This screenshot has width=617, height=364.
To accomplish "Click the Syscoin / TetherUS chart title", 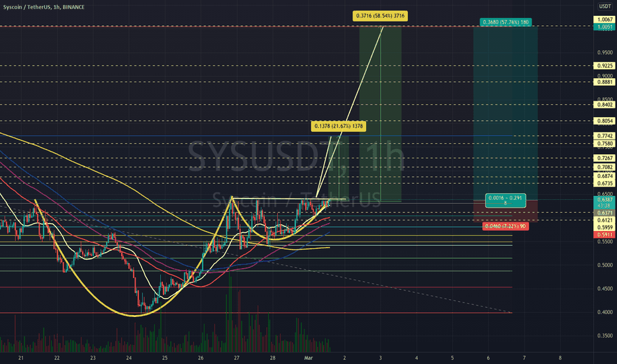I will (44, 7).
